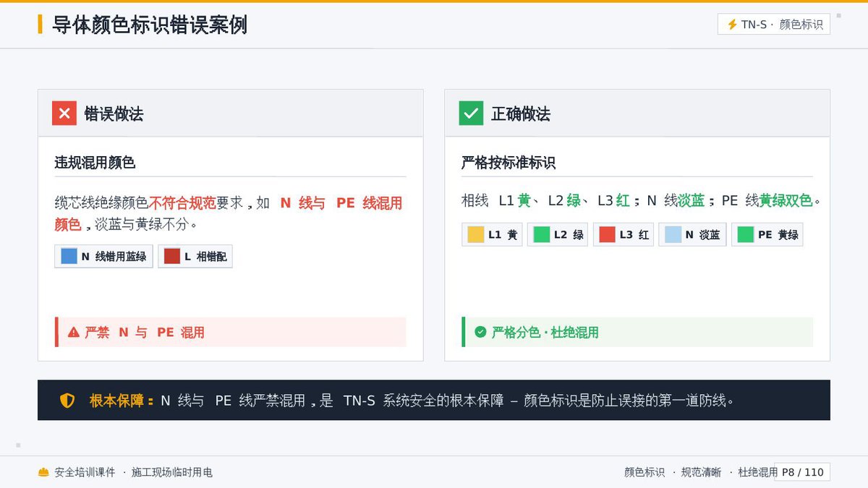The width and height of the screenshot is (868, 488).
Task: Click the 正确做法 card heading
Action: pos(521,114)
